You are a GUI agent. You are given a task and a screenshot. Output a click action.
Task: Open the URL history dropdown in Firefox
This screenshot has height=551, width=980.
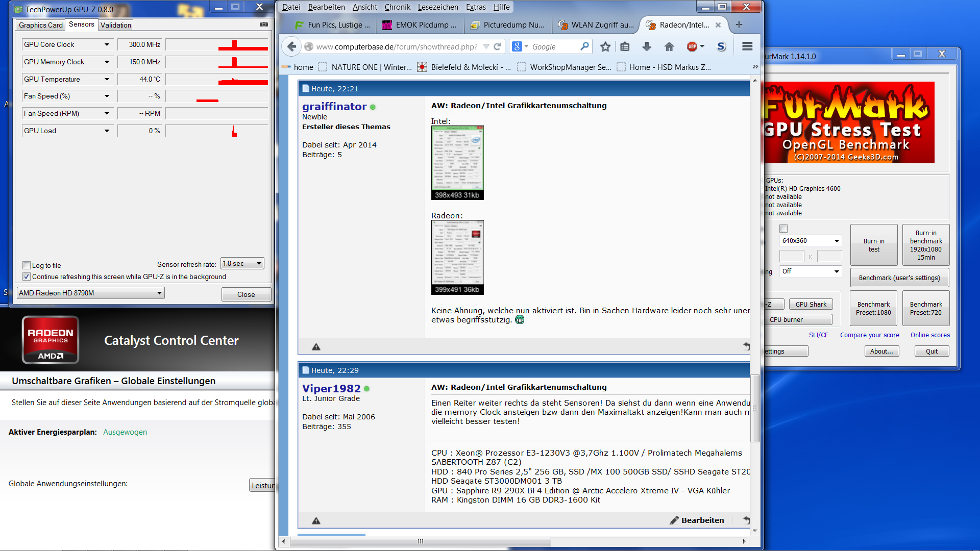click(486, 46)
